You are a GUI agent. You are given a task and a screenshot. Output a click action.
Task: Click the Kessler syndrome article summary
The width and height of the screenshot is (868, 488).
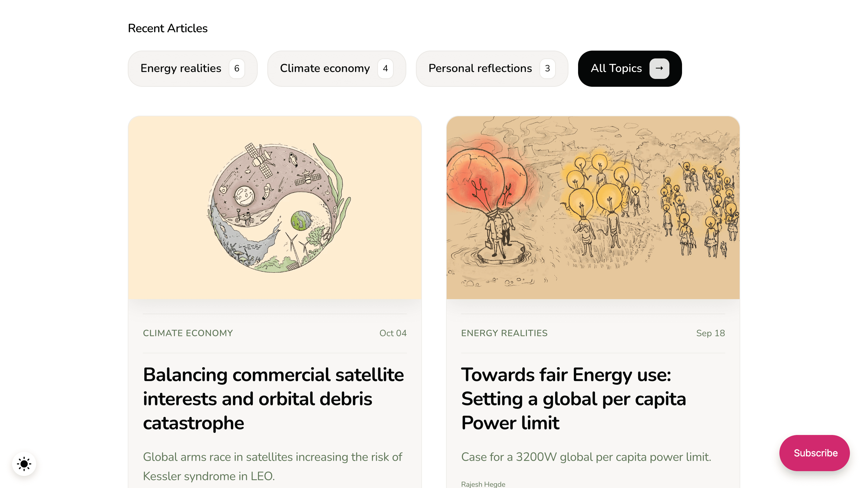272,466
